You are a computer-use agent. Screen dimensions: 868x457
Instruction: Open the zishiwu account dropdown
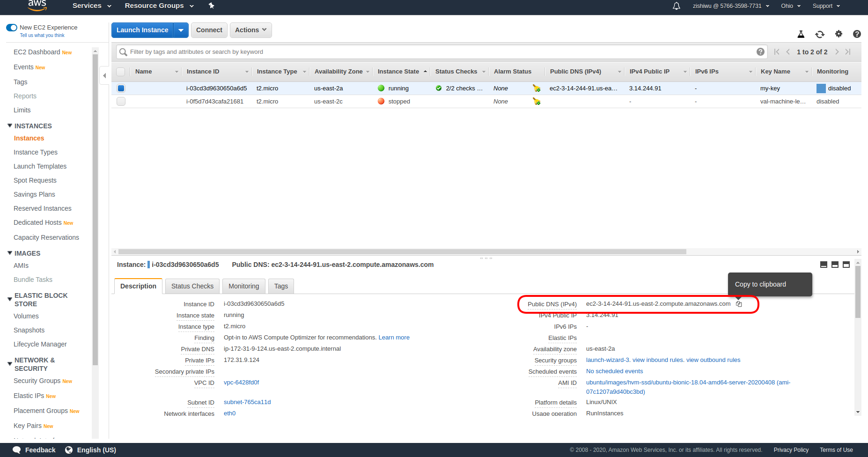[731, 6]
